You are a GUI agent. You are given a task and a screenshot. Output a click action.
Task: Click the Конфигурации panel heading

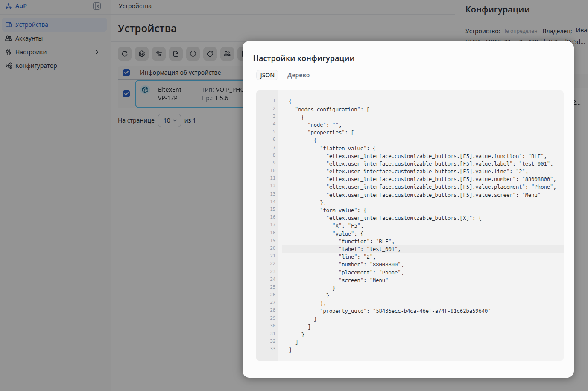tap(497, 9)
